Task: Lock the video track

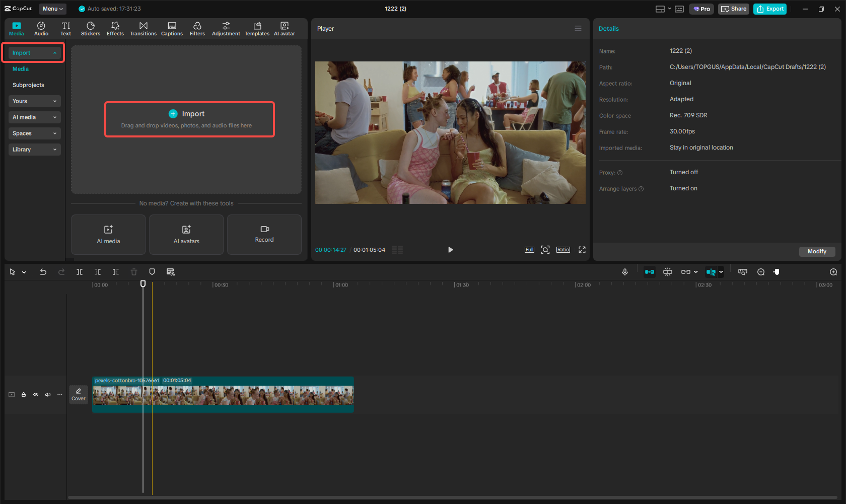Action: [x=23, y=395]
